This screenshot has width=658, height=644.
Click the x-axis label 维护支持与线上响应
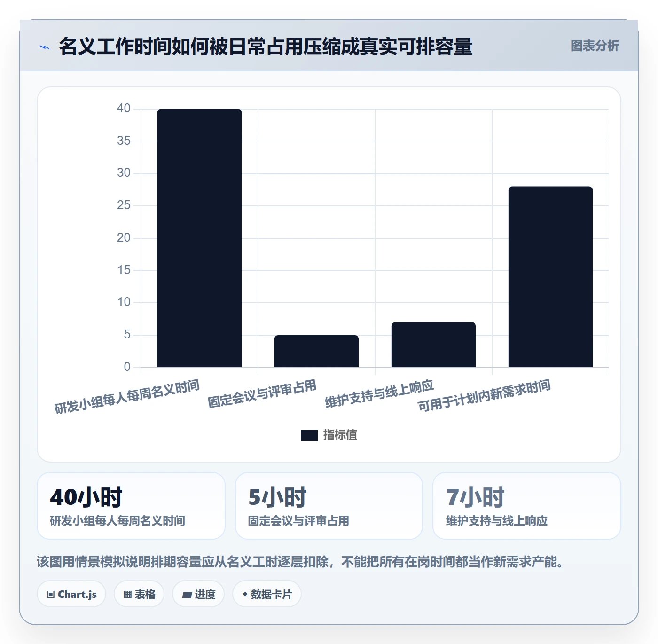(379, 394)
